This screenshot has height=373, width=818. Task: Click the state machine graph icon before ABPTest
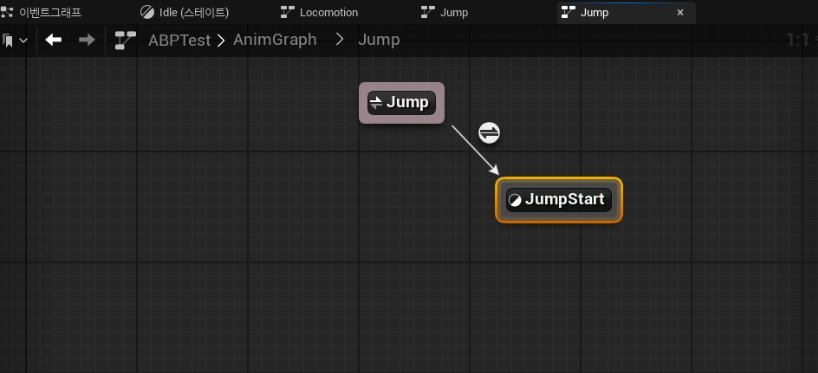point(125,40)
